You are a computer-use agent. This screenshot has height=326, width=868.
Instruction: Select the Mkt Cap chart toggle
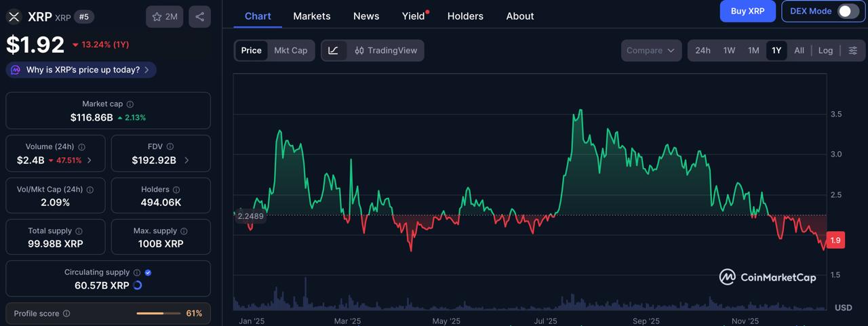click(290, 50)
